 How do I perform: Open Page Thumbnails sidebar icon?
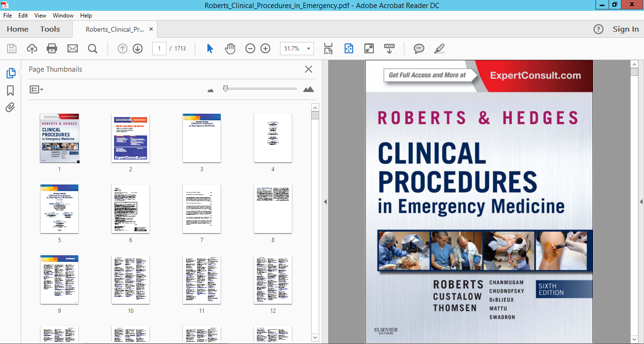(x=10, y=73)
